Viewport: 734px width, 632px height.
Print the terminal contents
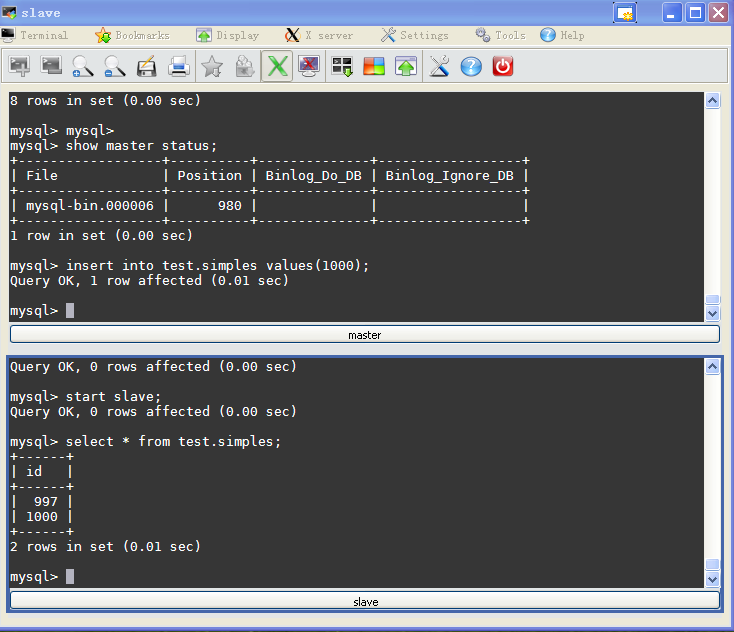pos(179,66)
